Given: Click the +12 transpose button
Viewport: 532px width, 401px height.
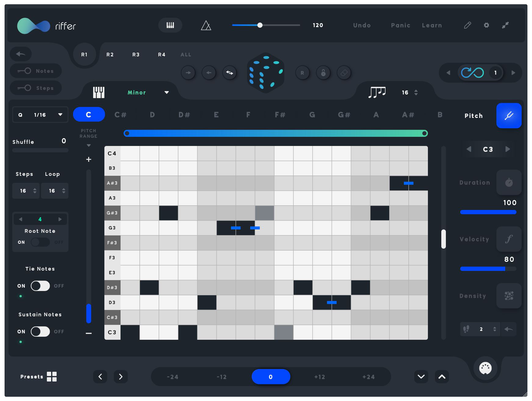Looking at the screenshot, I should [320, 377].
